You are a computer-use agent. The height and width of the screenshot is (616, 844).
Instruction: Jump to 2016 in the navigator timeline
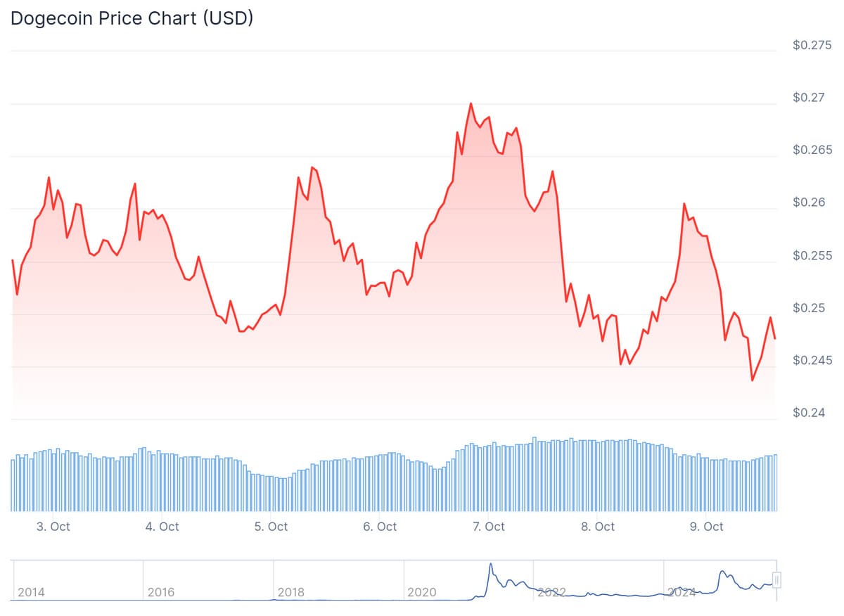click(161, 592)
